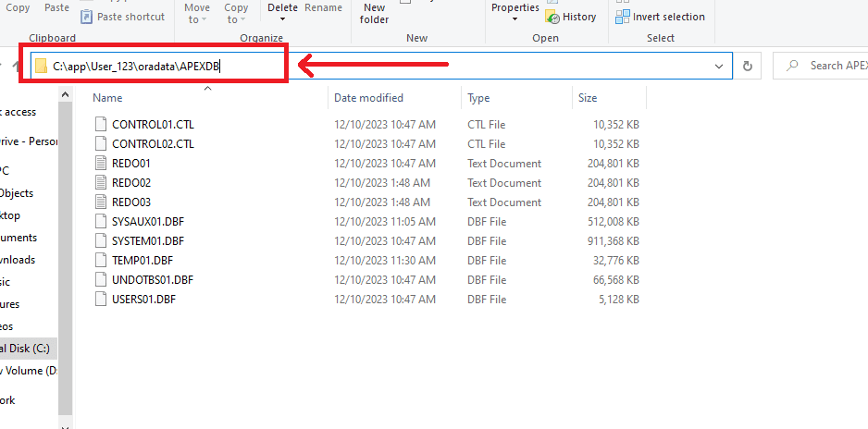Click the CONTROL01.CTL file icon
This screenshot has width=868, height=429.
click(102, 124)
